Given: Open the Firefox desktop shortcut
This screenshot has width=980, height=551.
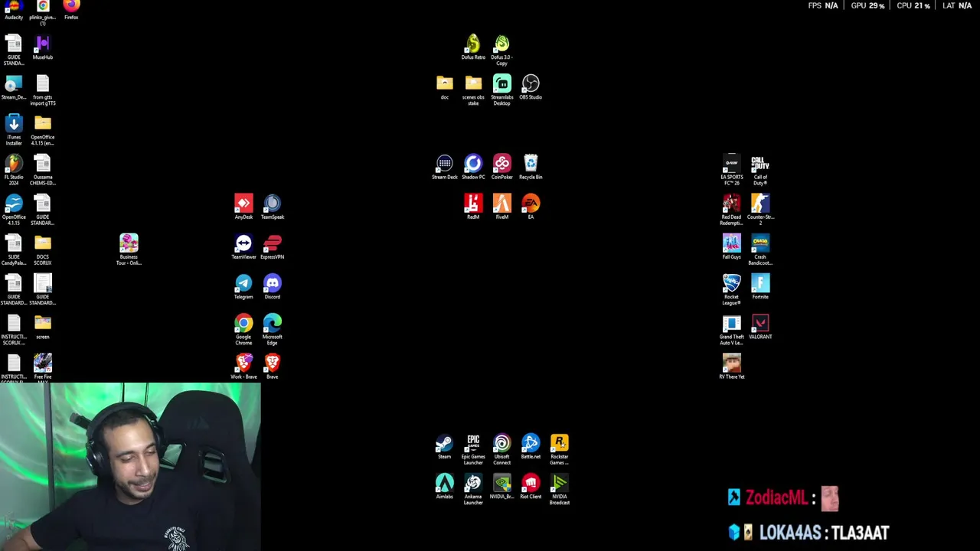Looking at the screenshot, I should (x=71, y=8).
